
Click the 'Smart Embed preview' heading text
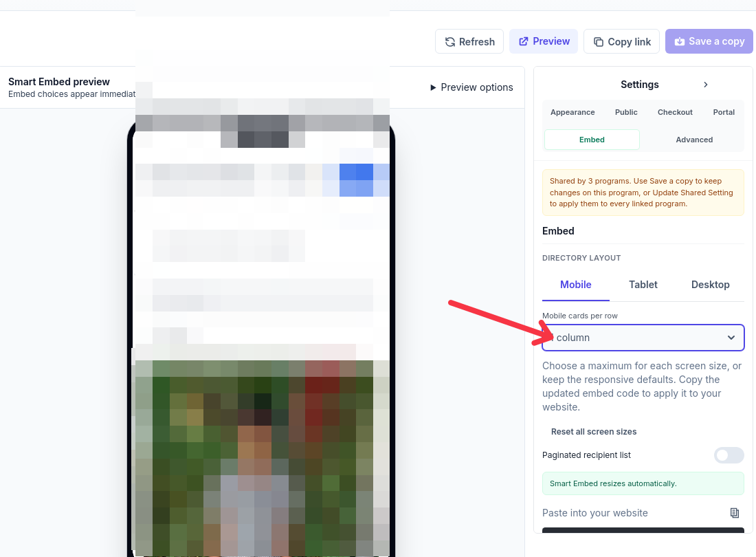pyautogui.click(x=59, y=82)
